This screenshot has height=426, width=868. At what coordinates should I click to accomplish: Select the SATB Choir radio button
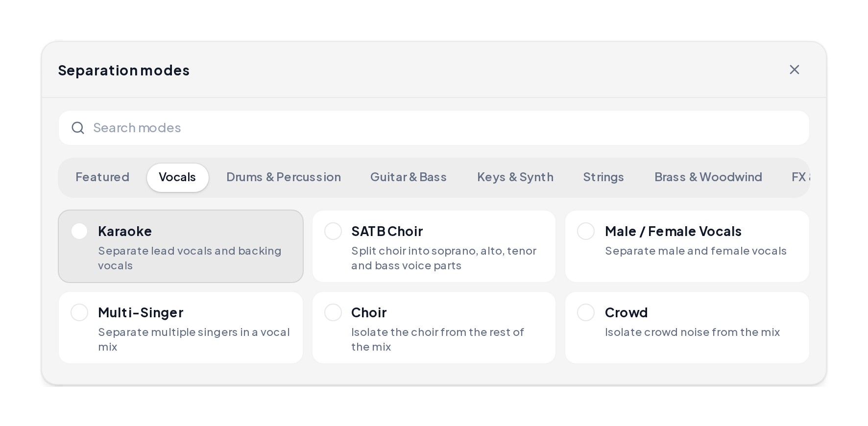coord(333,231)
